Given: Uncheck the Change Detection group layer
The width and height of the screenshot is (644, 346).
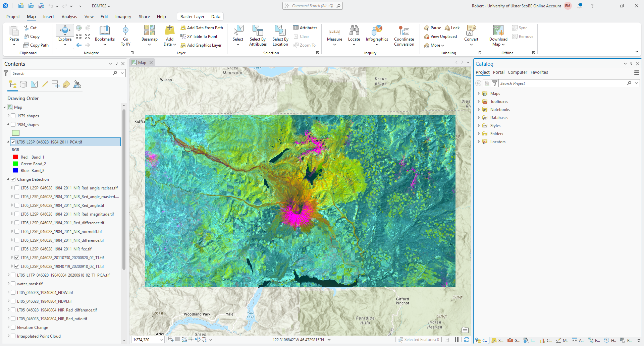Looking at the screenshot, I should click(x=13, y=179).
